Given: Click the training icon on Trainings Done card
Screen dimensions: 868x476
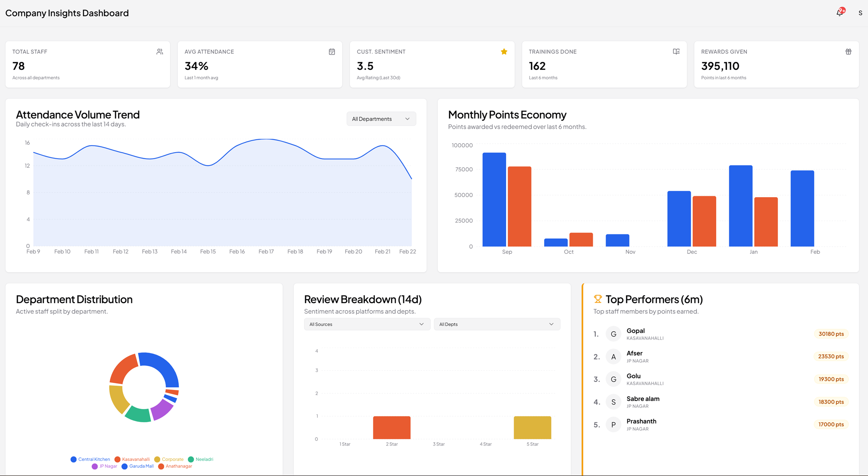Looking at the screenshot, I should (676, 52).
